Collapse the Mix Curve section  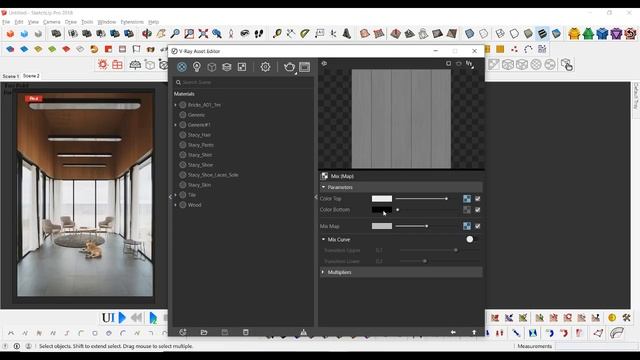(324, 240)
